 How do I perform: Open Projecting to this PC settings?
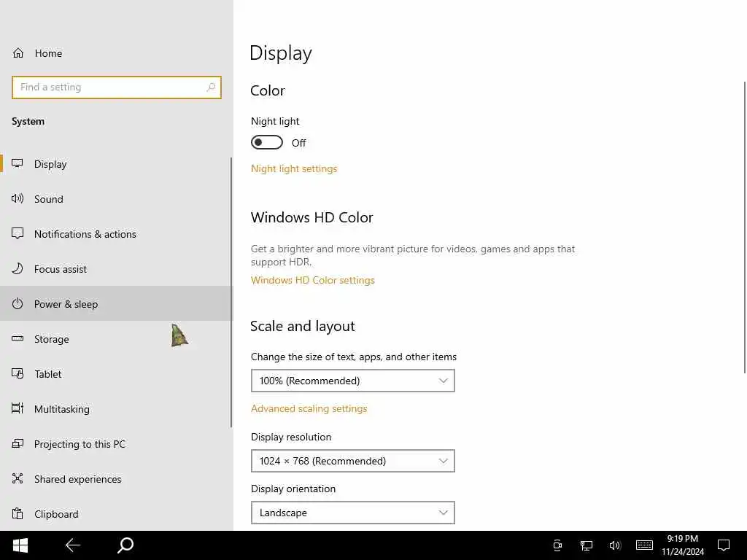click(116, 444)
